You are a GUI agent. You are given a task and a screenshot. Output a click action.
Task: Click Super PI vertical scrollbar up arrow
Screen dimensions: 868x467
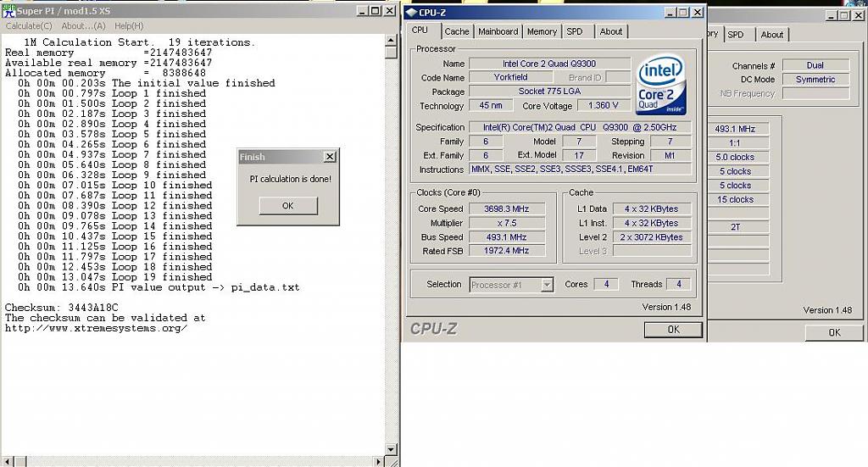click(x=391, y=40)
